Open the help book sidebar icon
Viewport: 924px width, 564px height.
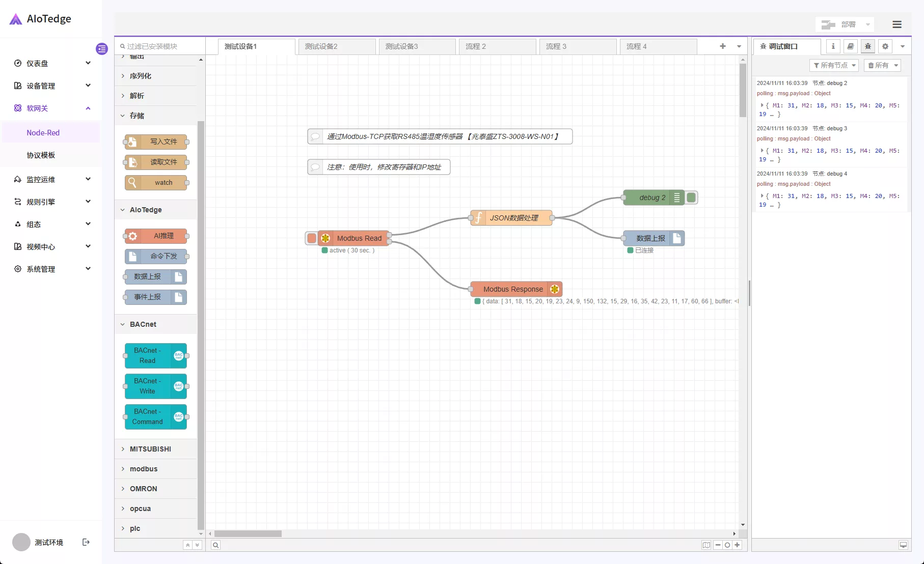[851, 46]
